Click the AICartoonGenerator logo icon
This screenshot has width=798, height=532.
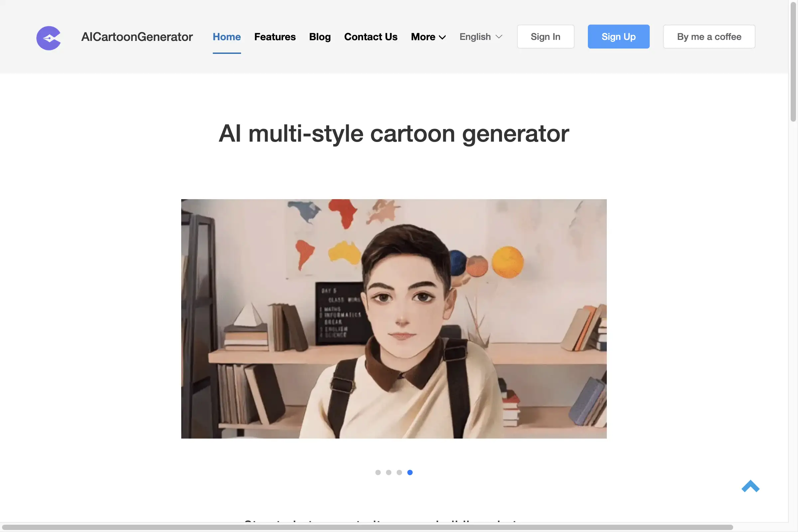coord(48,37)
